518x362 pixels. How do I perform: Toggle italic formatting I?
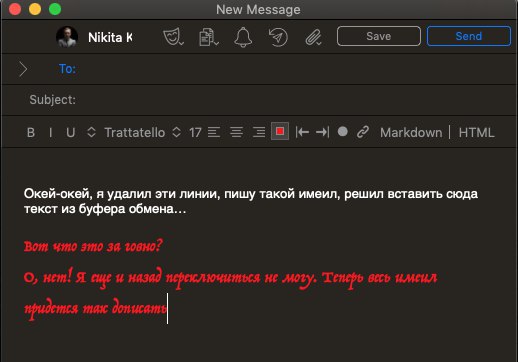click(x=51, y=133)
